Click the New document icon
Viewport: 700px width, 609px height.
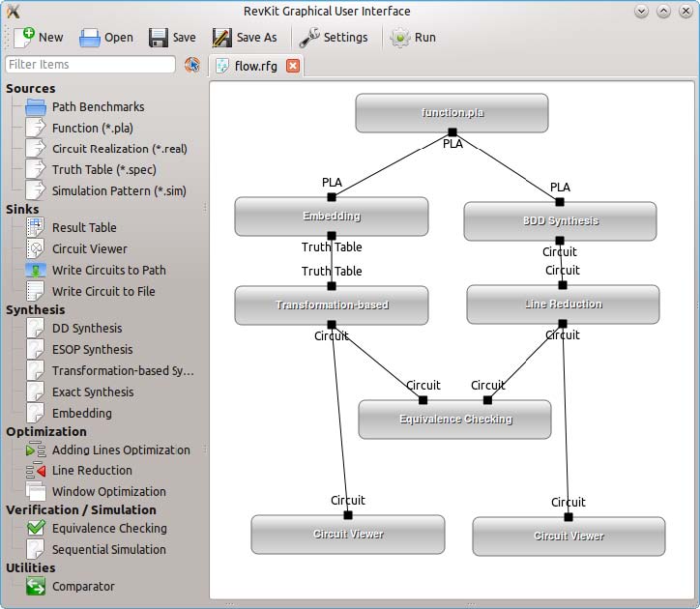(23, 38)
